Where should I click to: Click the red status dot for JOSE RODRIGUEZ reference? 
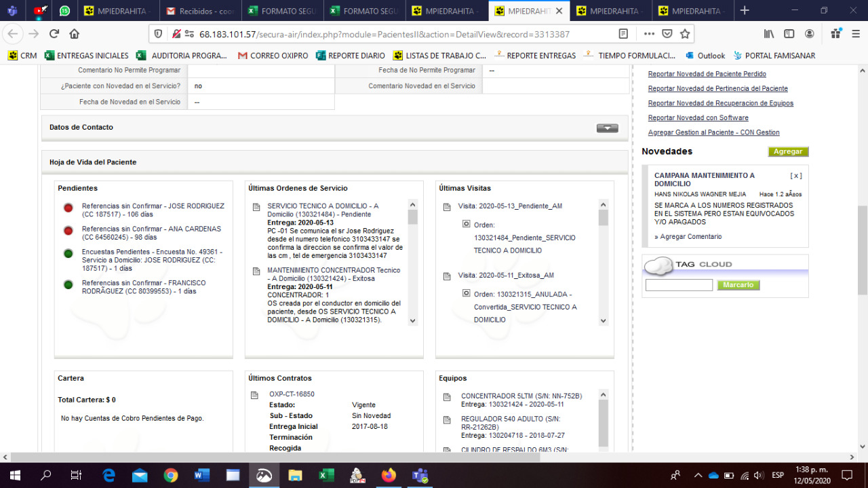point(68,208)
